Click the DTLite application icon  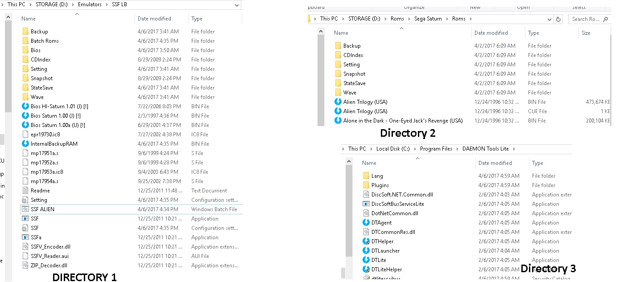(x=366, y=260)
